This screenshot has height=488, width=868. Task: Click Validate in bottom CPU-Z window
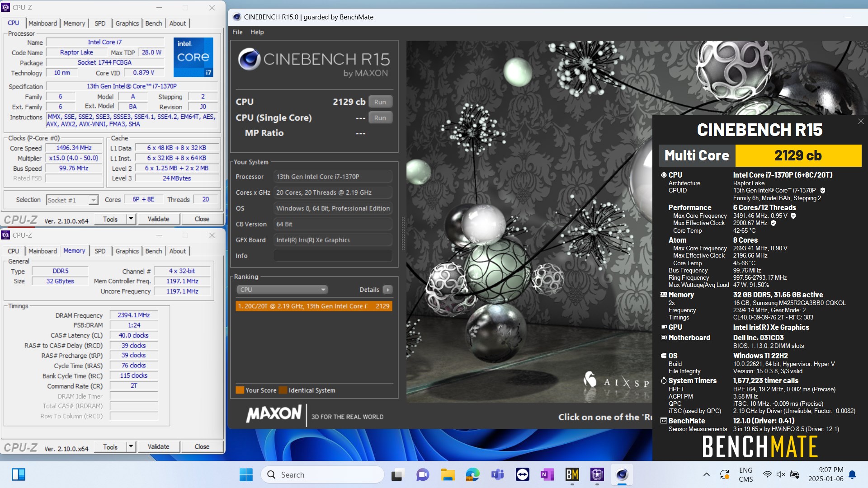point(158,447)
